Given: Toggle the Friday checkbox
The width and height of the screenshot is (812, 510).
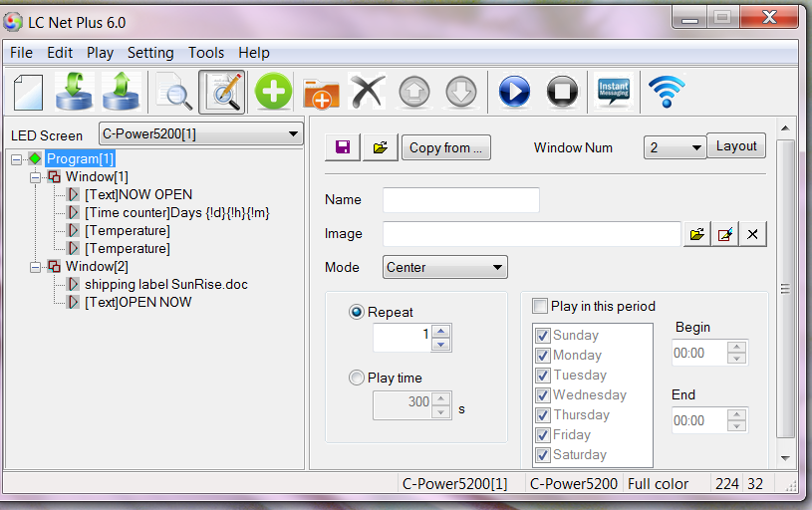Looking at the screenshot, I should click(543, 435).
